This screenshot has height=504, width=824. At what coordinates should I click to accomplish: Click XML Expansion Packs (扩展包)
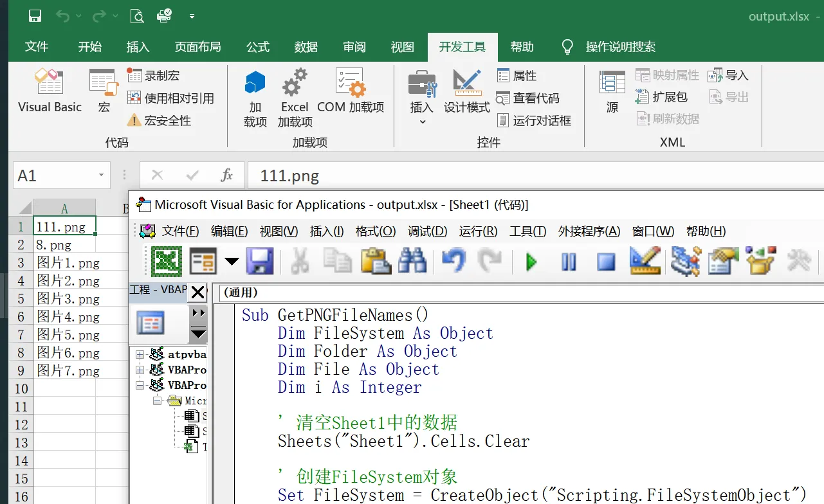click(x=661, y=96)
